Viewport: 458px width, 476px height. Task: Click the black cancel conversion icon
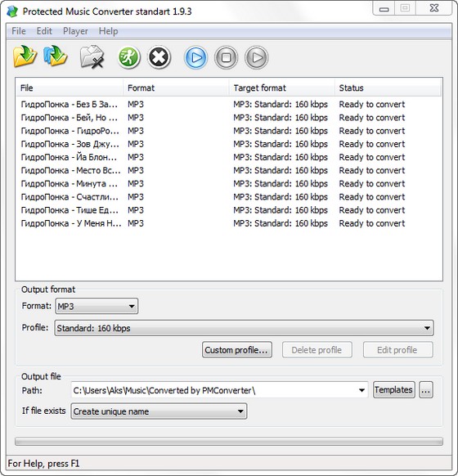(159, 57)
